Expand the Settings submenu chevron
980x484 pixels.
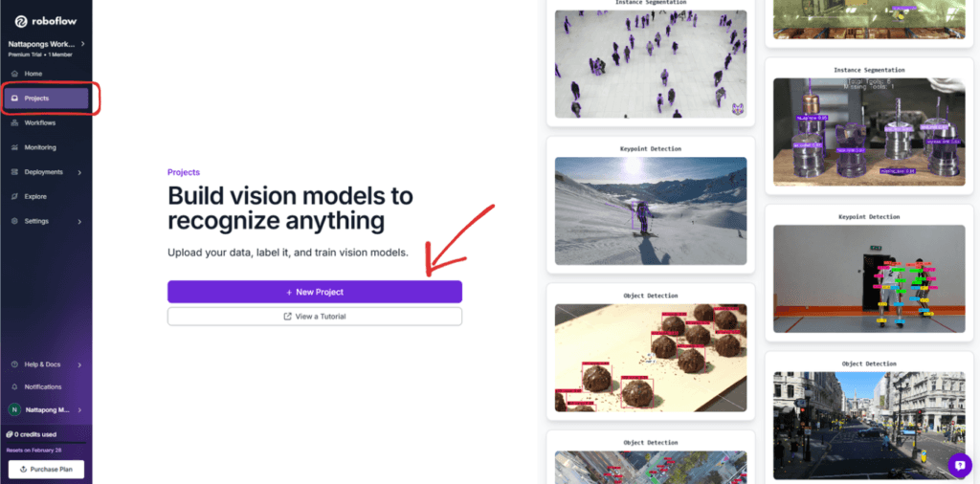[79, 221]
